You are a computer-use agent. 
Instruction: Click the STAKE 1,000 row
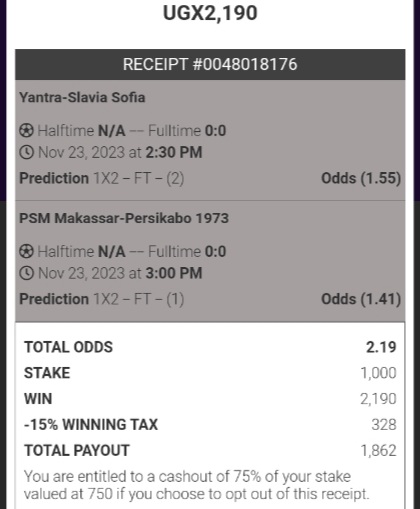pyautogui.click(x=210, y=373)
